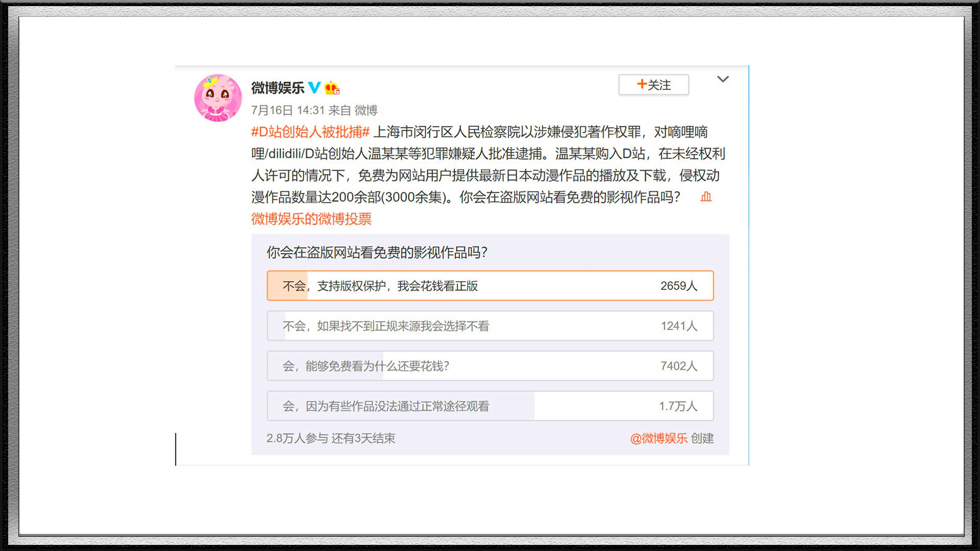Open the 7月16日 14:31 timestamp link

click(x=288, y=110)
